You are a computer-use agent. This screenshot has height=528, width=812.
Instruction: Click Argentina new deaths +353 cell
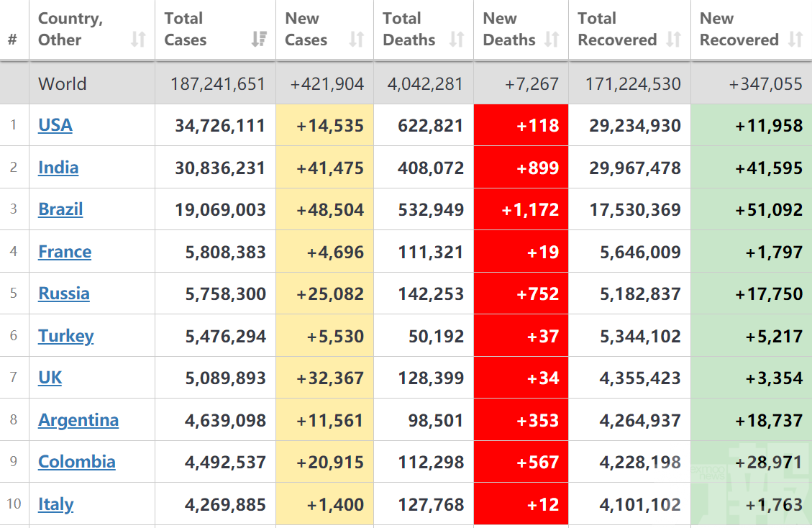[x=521, y=420]
